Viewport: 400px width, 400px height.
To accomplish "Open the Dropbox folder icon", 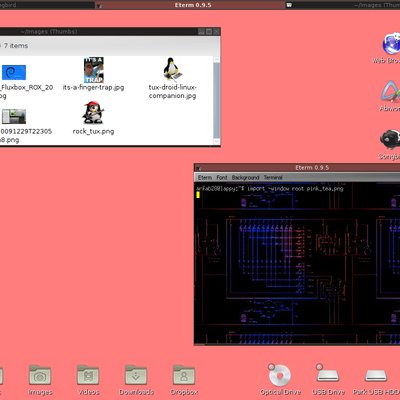I will click(184, 375).
